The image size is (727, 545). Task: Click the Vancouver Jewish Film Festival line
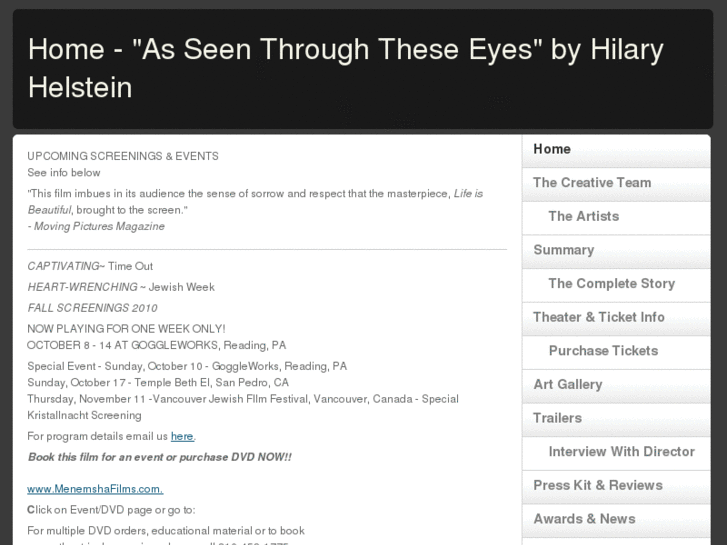242,399
